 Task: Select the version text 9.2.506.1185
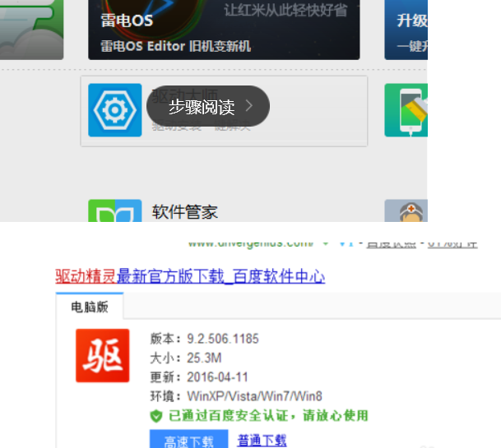click(x=223, y=339)
